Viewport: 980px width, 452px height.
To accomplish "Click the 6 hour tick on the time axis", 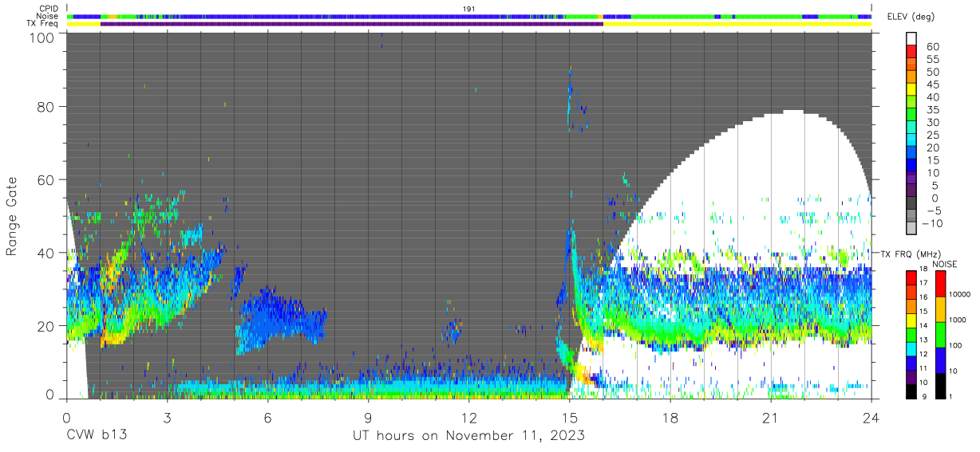I will pyautogui.click(x=267, y=418).
